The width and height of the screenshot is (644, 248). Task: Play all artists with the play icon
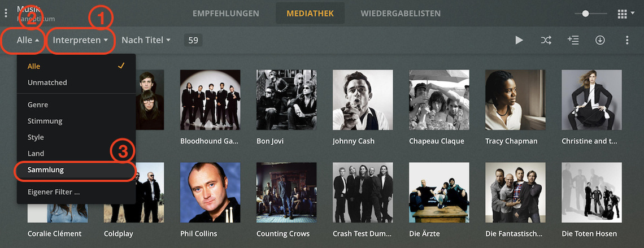(x=519, y=40)
